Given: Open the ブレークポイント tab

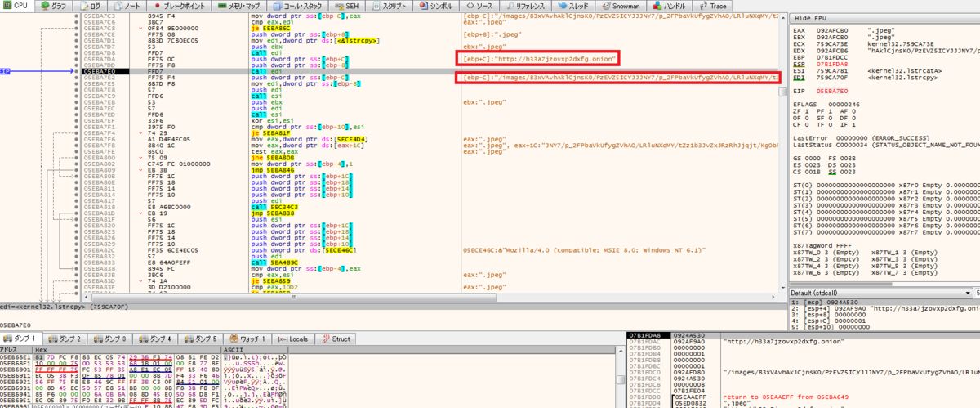Looking at the screenshot, I should [x=179, y=6].
